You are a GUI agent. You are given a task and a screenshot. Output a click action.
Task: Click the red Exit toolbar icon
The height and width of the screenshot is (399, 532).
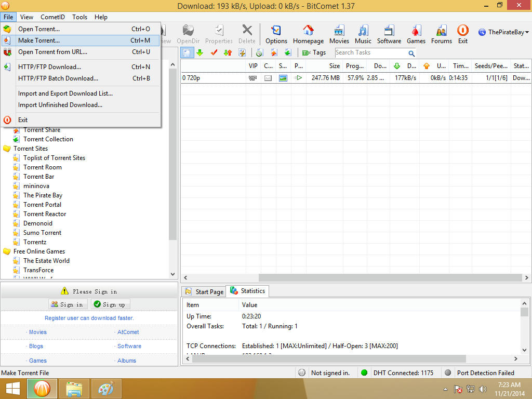(463, 34)
